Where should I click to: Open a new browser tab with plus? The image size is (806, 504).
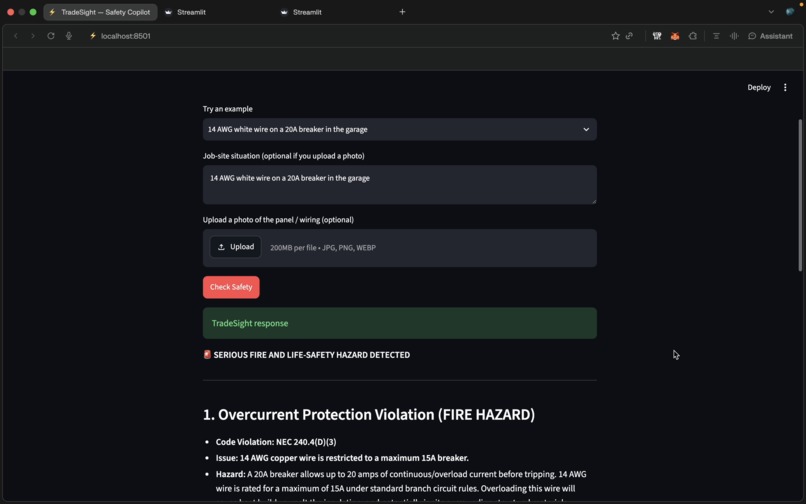tap(402, 12)
